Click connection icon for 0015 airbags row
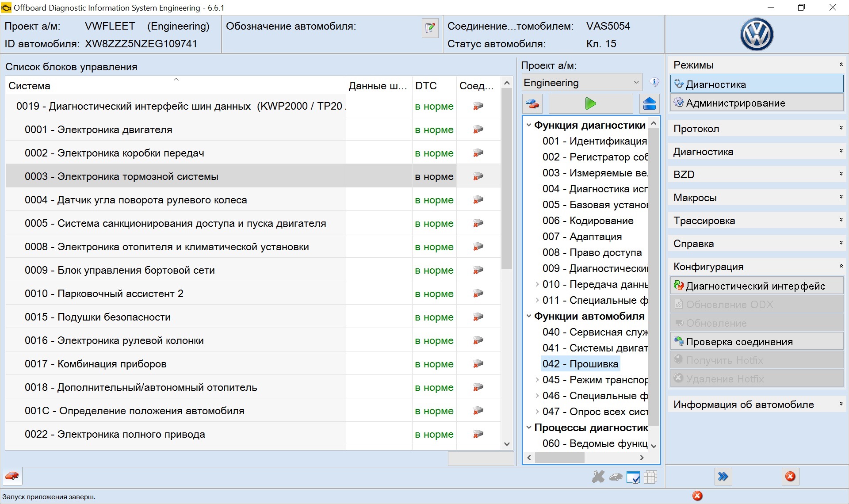 tap(478, 317)
